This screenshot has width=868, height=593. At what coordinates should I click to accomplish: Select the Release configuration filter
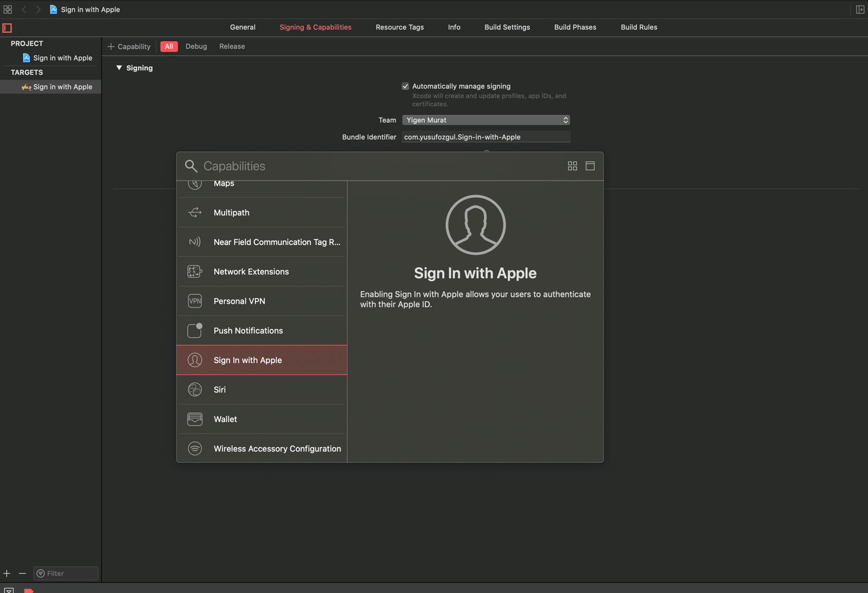pos(232,46)
